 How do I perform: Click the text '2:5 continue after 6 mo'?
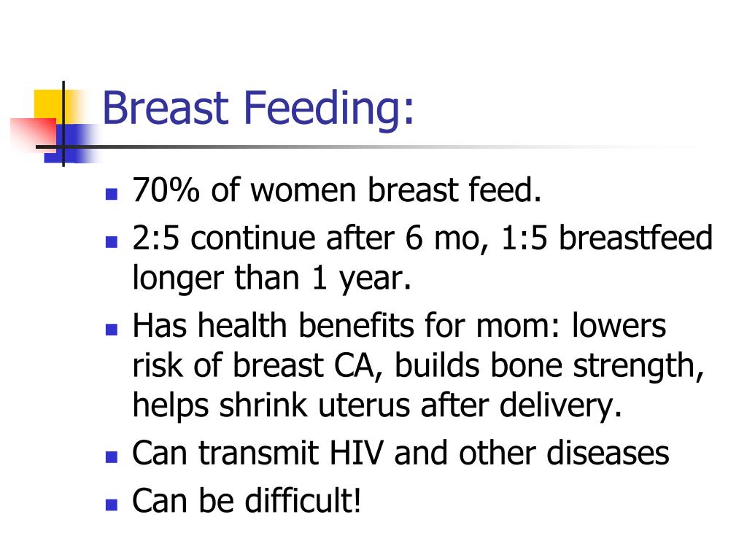click(x=306, y=238)
